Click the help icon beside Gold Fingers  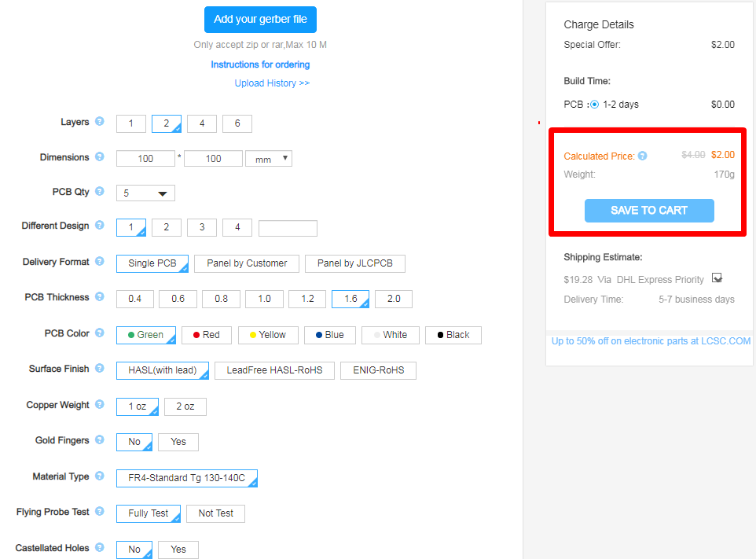click(x=99, y=440)
